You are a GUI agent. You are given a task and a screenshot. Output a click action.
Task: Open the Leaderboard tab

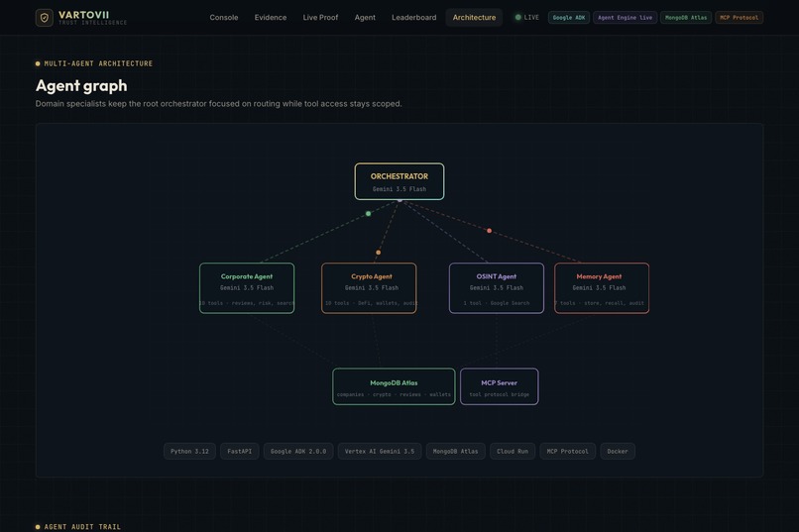(413, 17)
